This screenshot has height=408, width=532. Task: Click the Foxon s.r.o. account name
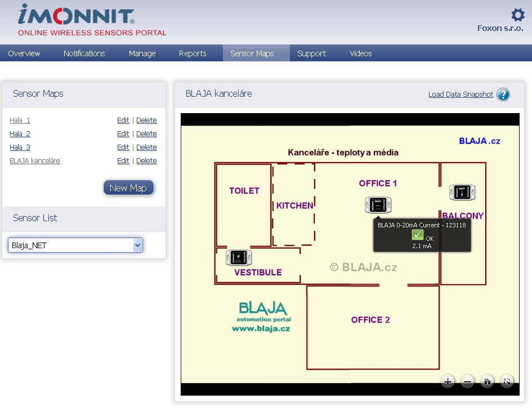[500, 28]
